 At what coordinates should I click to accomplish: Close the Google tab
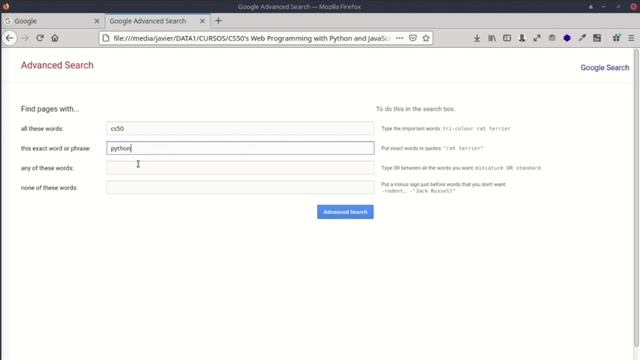tap(97, 21)
